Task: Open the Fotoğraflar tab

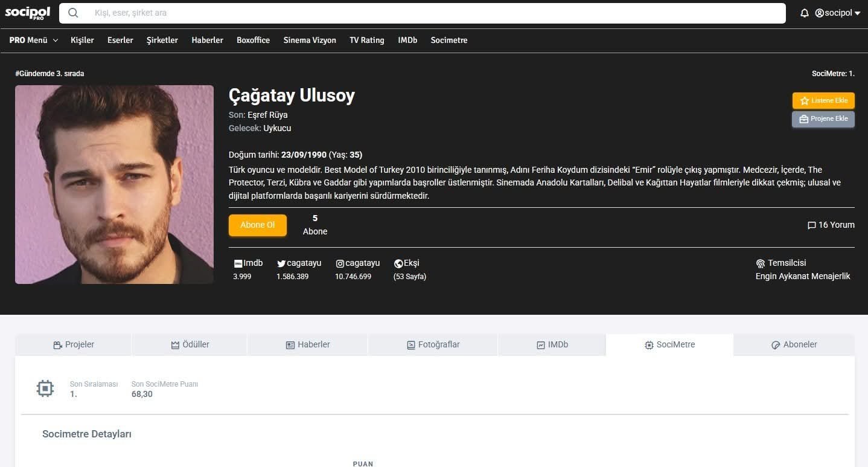Action: [x=433, y=345]
